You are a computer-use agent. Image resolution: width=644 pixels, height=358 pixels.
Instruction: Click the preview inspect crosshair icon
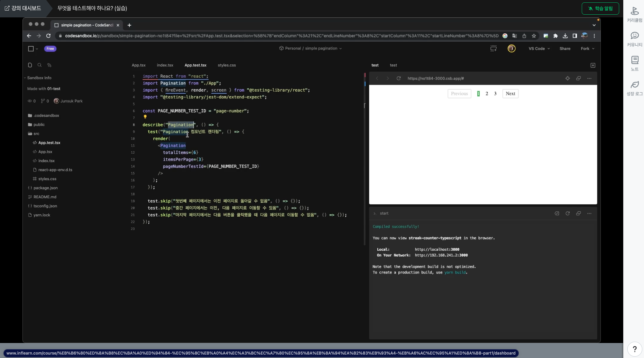click(567, 78)
